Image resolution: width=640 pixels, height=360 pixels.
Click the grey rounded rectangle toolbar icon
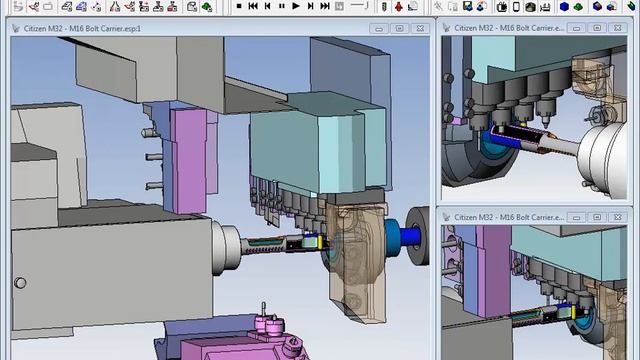48,7
